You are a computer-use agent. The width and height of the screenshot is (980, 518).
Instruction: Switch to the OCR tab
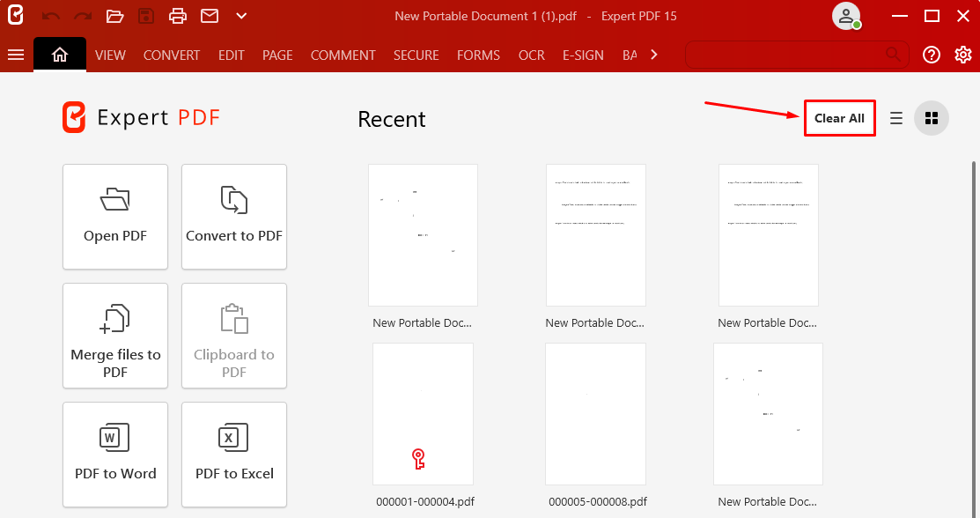(531, 55)
